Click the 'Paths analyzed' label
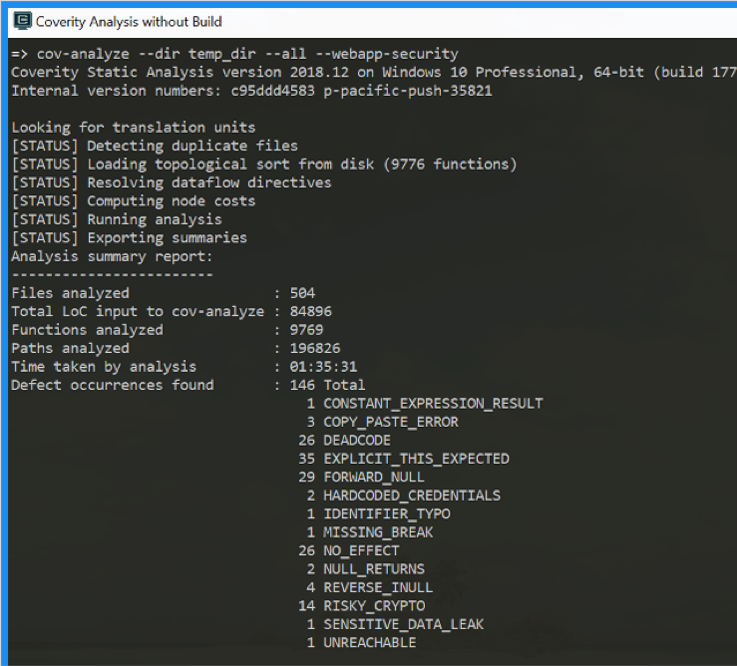This screenshot has height=666, width=737. [70, 348]
